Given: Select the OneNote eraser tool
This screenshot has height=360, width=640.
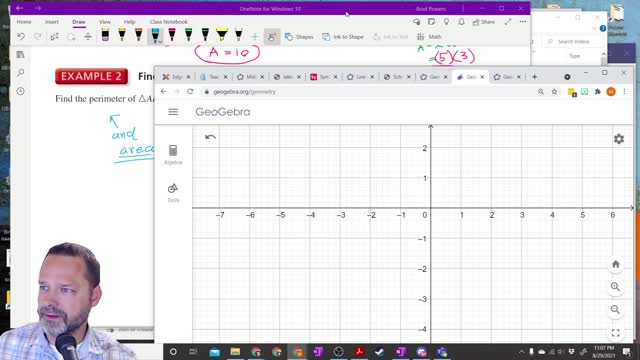Looking at the screenshot, I should (x=105, y=36).
